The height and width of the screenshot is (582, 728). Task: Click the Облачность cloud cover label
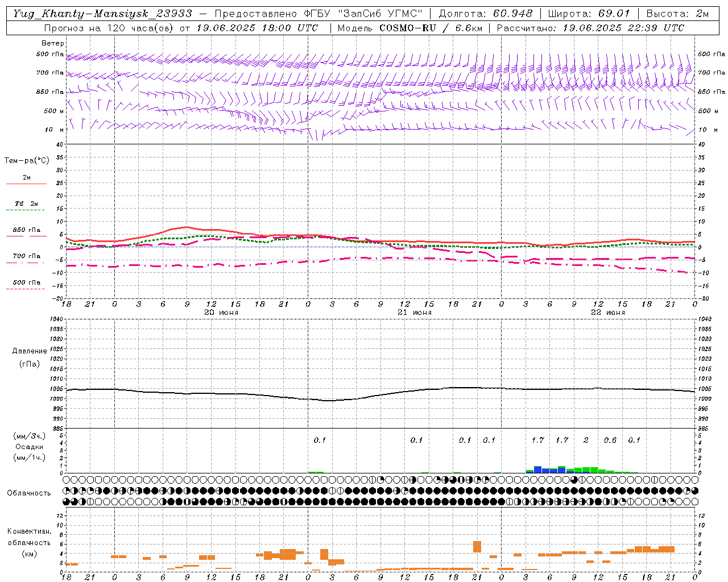29,493
